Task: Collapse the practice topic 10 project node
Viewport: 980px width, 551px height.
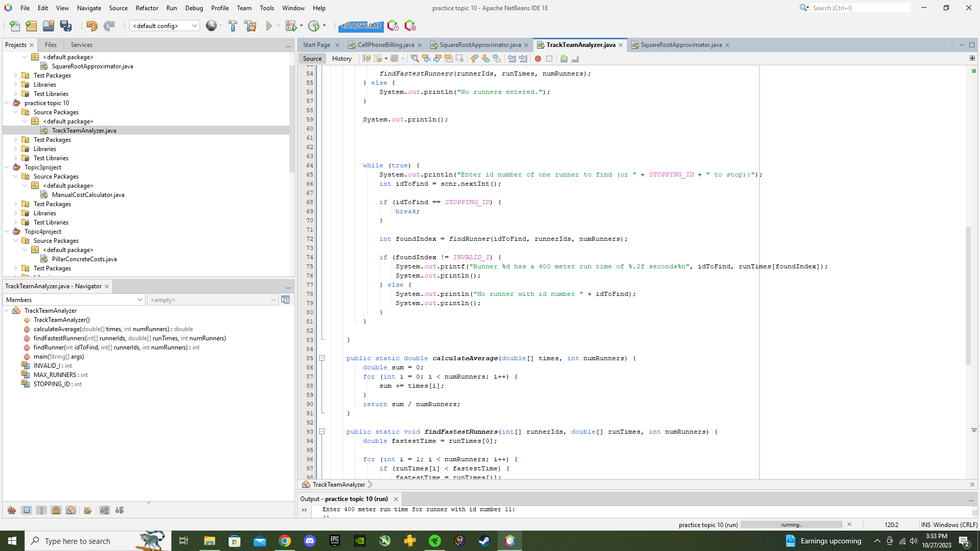Action: (x=7, y=103)
